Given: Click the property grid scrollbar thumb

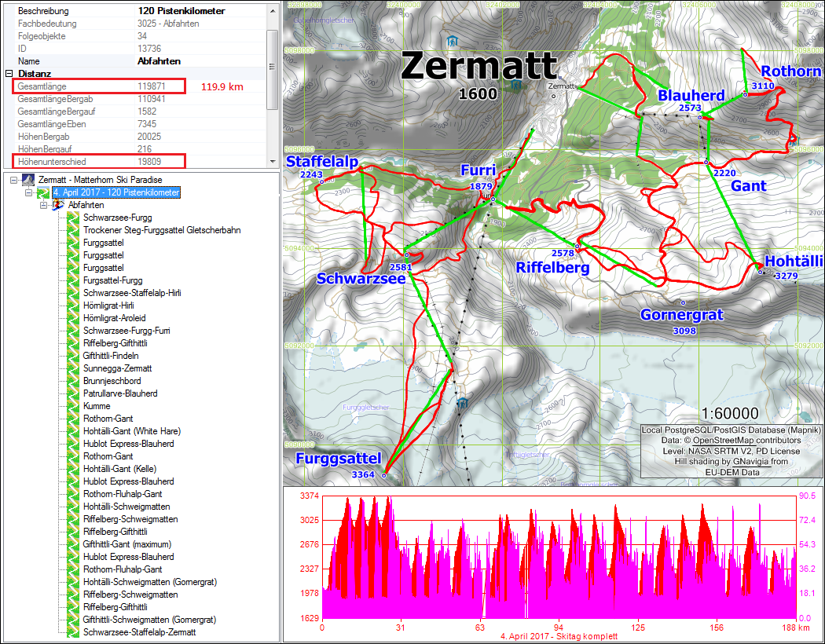Looking at the screenshot, I should pos(272,69).
